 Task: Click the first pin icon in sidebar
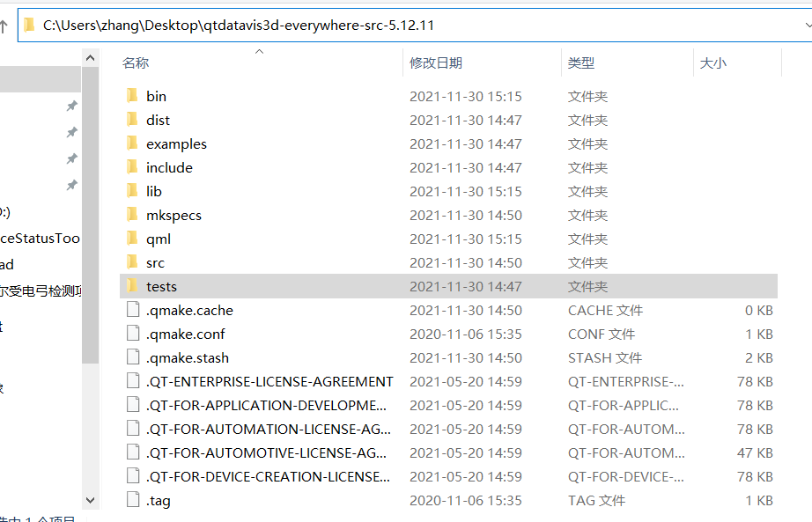(x=71, y=107)
